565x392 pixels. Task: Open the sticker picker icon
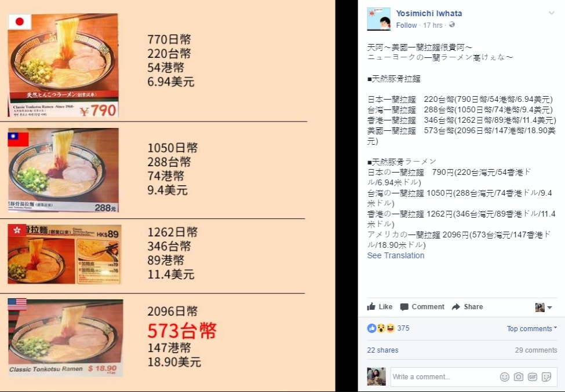(x=546, y=377)
